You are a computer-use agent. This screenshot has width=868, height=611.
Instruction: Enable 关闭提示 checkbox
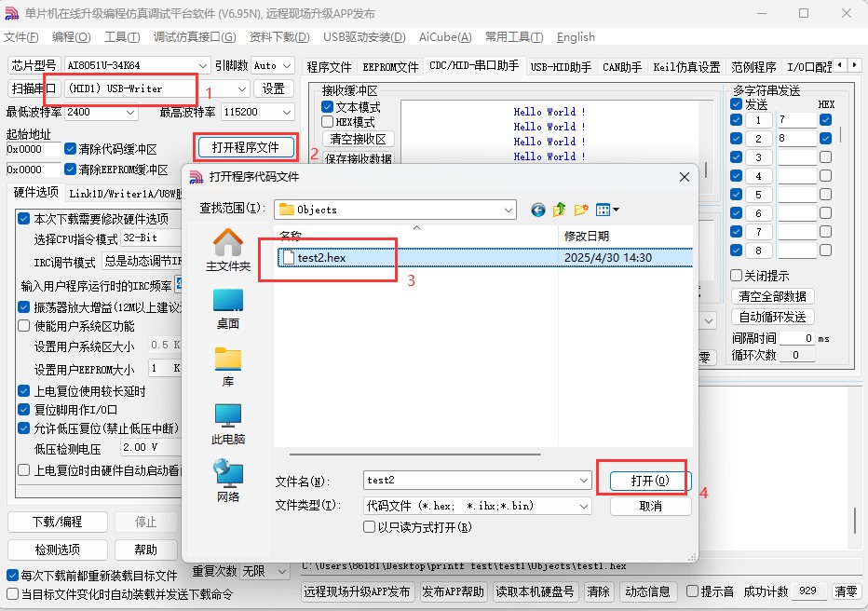(x=737, y=276)
